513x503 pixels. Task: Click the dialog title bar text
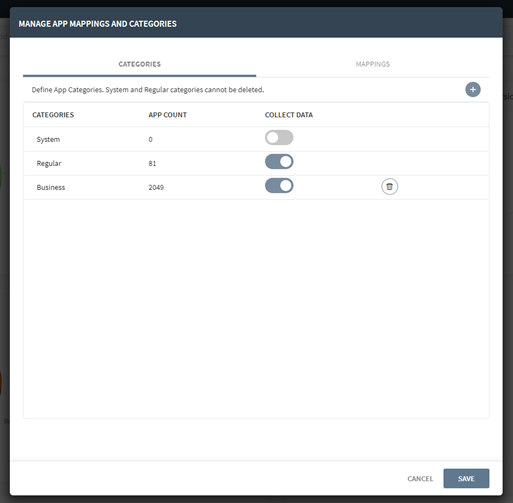pos(97,24)
